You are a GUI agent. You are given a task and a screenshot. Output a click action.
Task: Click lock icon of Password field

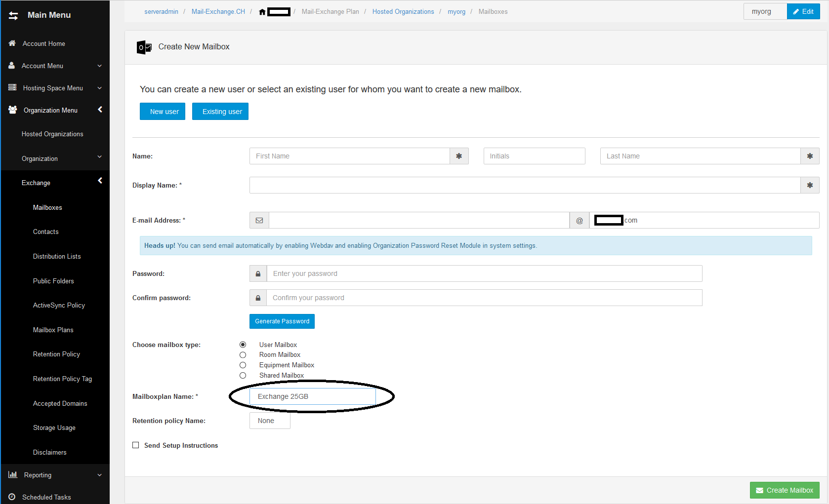(x=258, y=273)
